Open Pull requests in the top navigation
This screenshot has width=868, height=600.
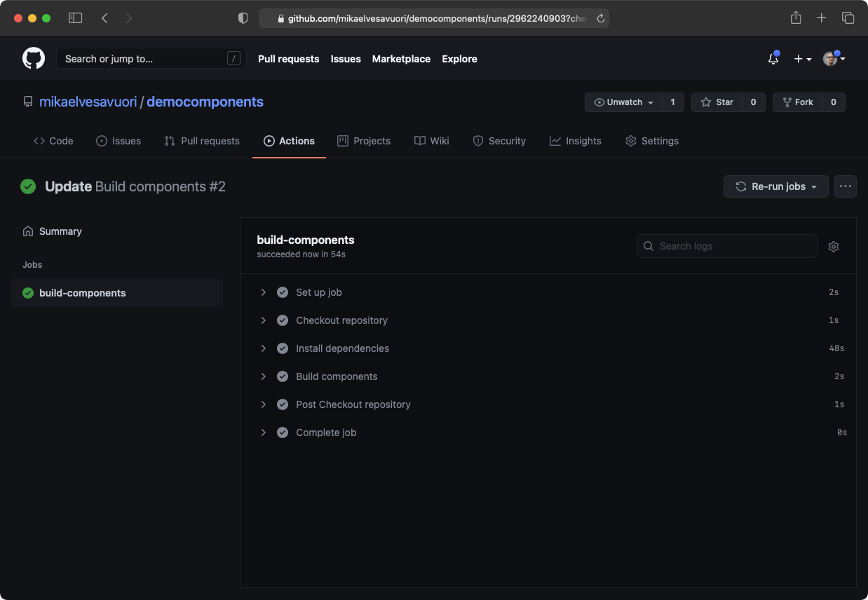click(x=288, y=59)
